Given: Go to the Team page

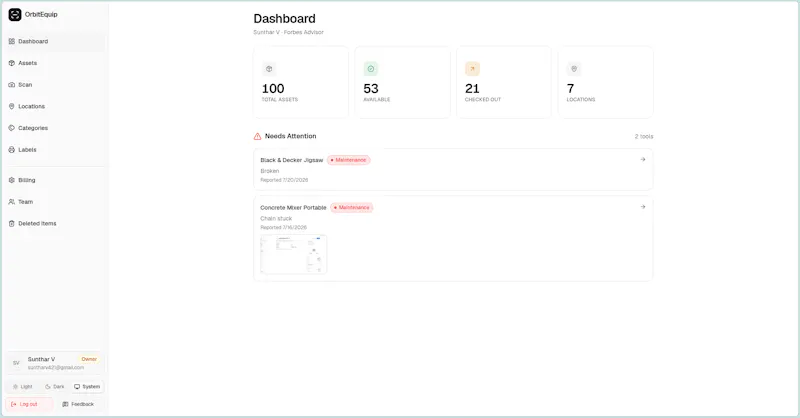Looking at the screenshot, I should 55,202.
